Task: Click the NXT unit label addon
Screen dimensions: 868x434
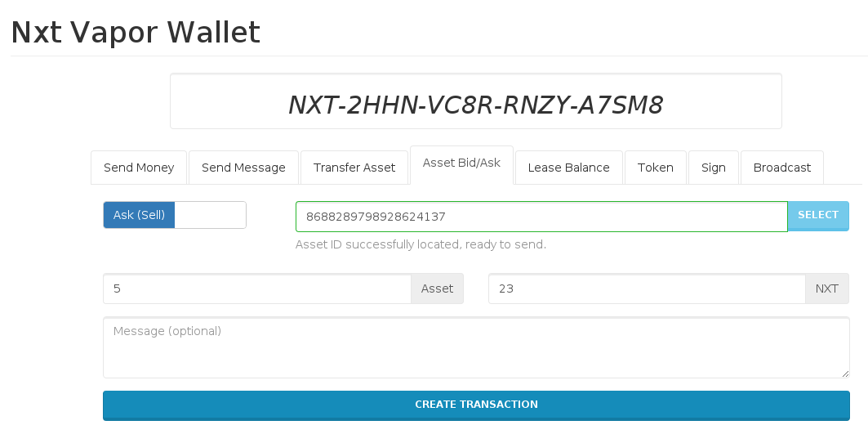Action: coord(827,289)
